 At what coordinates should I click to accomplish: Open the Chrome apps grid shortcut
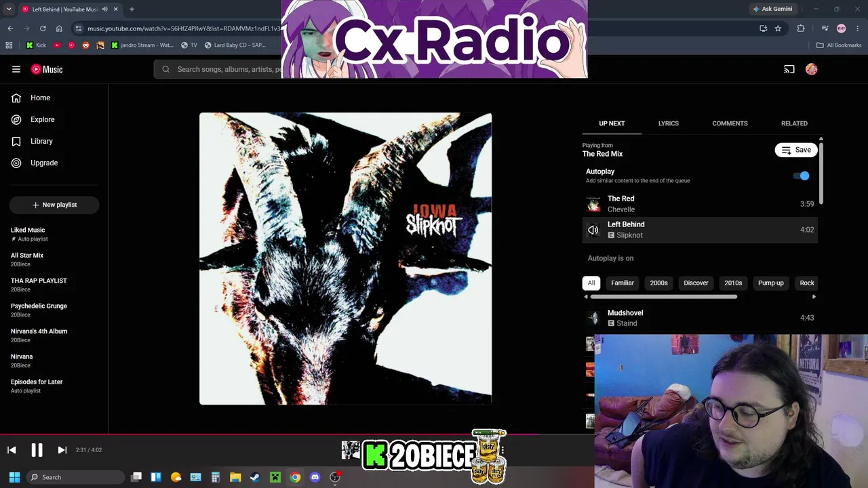coord(9,45)
